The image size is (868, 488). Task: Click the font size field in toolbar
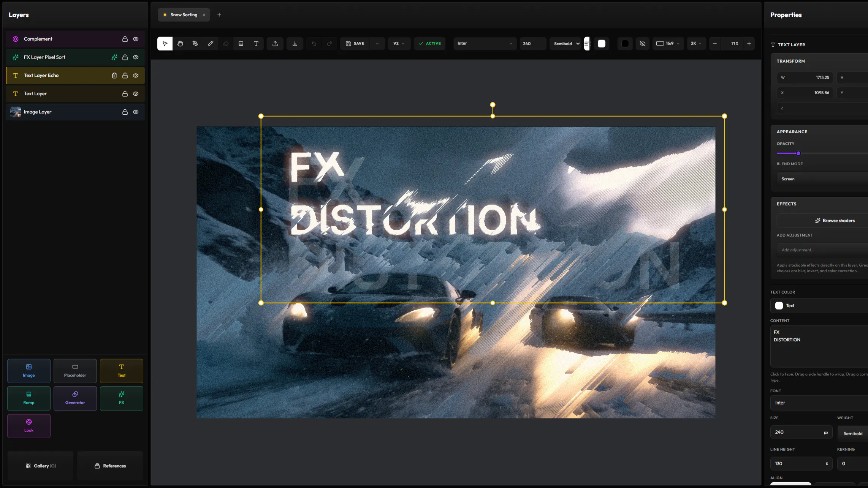point(533,44)
